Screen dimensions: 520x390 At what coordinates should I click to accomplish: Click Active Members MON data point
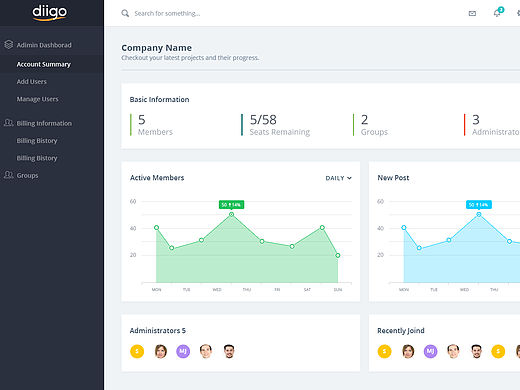pyautogui.click(x=156, y=227)
